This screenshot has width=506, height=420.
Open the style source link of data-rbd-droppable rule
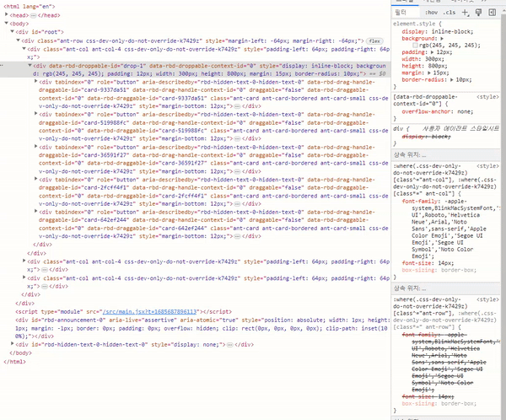(x=487, y=97)
